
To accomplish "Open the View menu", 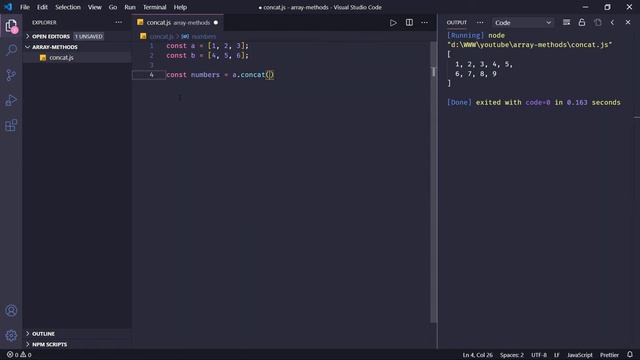I will [x=95, y=7].
